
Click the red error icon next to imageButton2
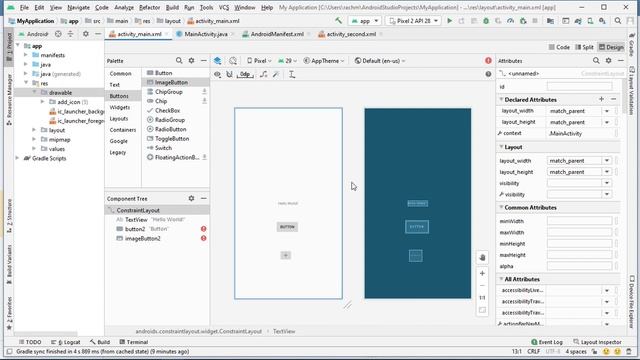click(x=204, y=238)
